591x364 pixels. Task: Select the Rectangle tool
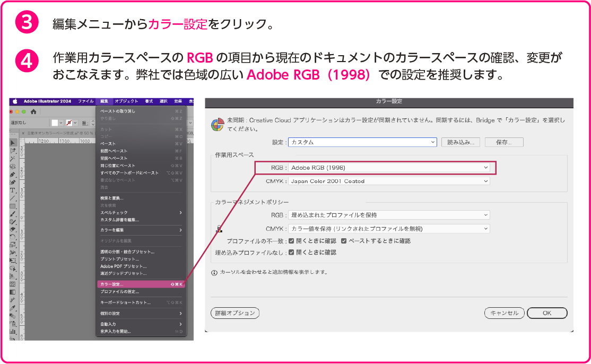click(13, 206)
